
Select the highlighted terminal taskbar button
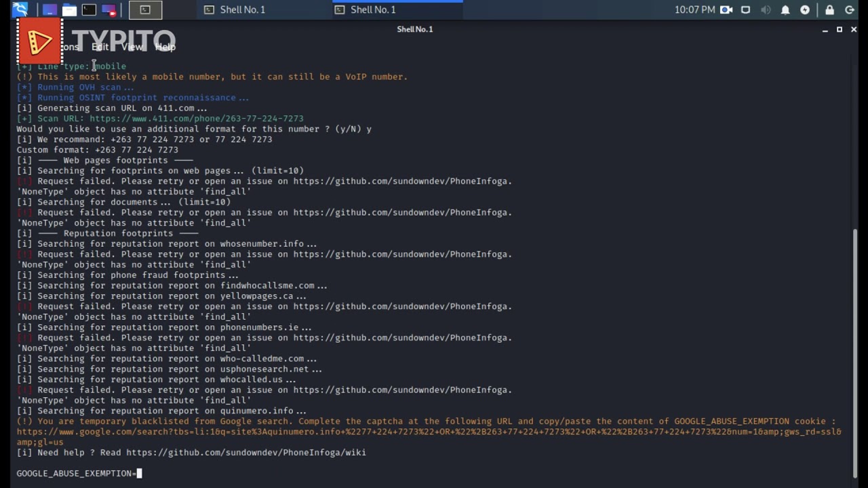pos(145,9)
